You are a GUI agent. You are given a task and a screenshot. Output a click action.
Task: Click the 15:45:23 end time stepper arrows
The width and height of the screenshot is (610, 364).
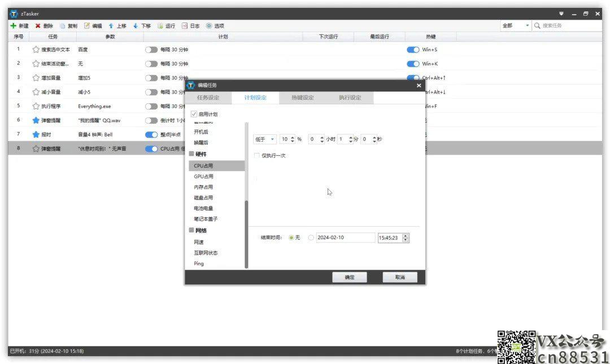406,238
